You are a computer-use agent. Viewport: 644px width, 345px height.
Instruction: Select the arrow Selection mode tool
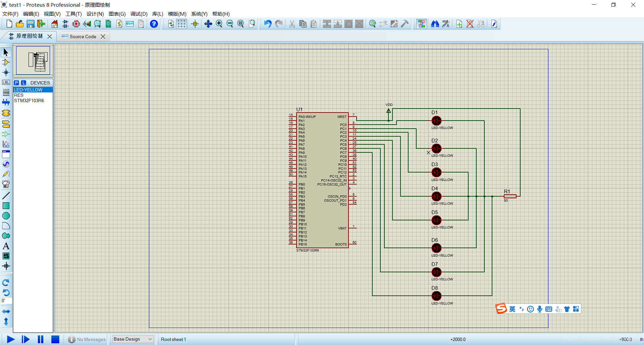6,52
